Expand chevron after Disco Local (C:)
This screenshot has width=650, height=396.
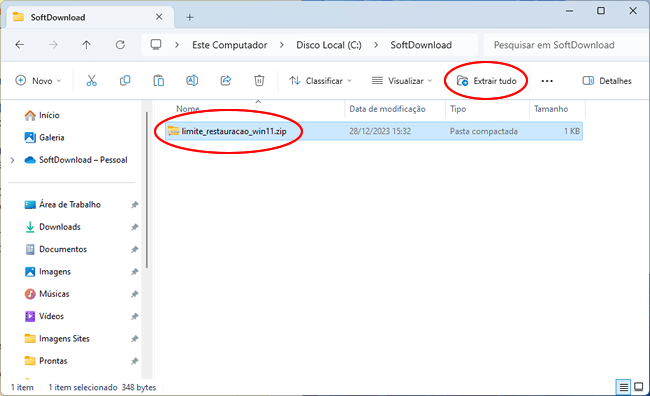pos(376,45)
